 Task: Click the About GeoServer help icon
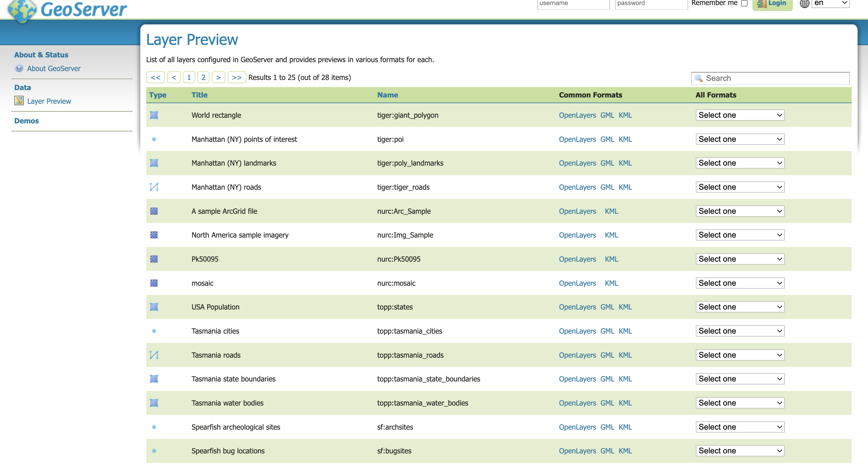point(19,68)
